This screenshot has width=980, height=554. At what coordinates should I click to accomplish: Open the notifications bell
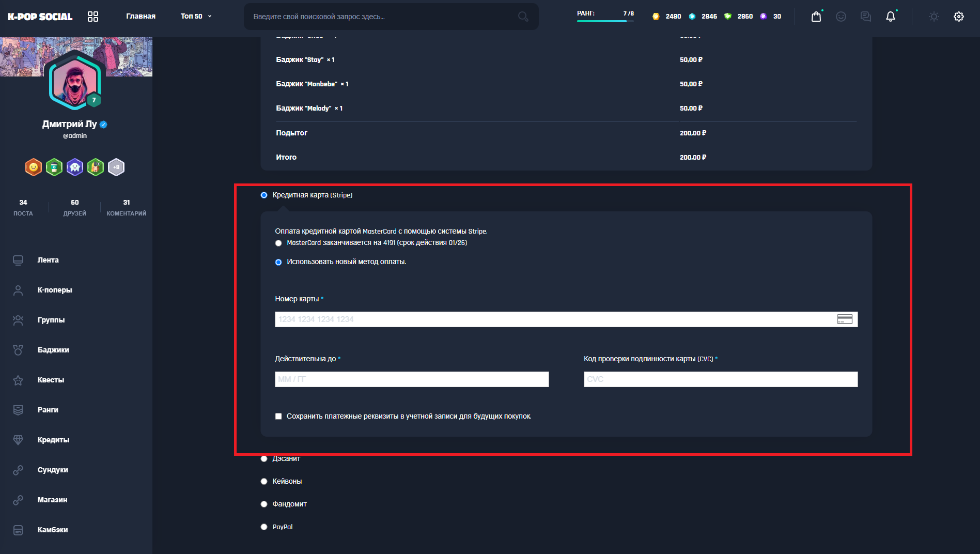coord(890,17)
